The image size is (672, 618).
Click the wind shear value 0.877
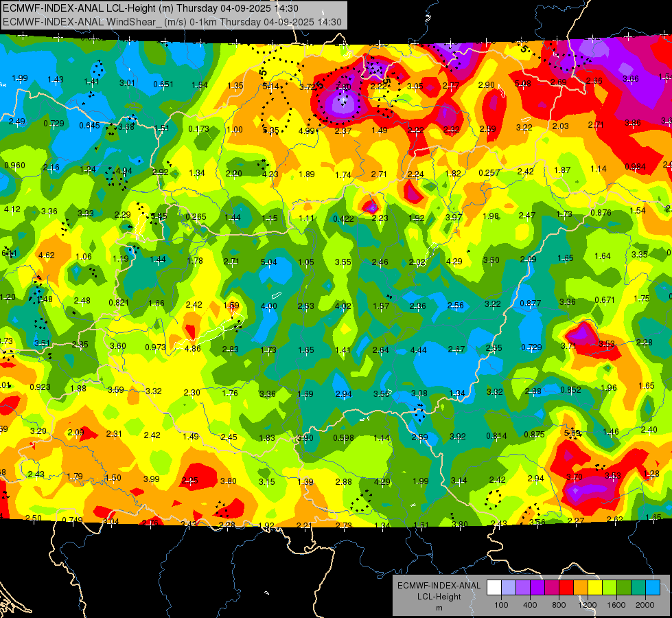click(x=530, y=304)
